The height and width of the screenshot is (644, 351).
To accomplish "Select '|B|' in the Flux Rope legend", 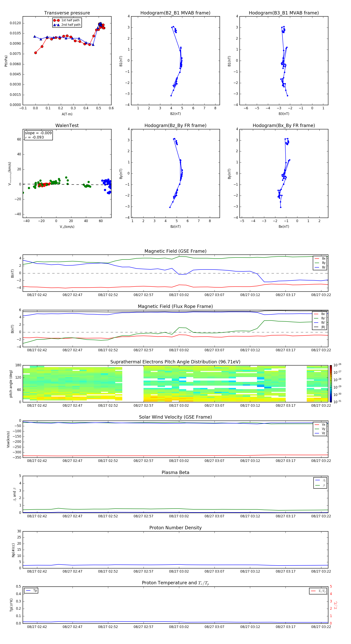I will pyautogui.click(x=320, y=327).
